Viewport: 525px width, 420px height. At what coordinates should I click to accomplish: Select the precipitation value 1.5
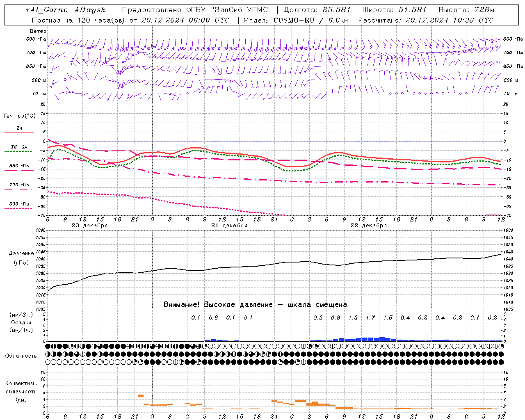pyautogui.click(x=388, y=317)
